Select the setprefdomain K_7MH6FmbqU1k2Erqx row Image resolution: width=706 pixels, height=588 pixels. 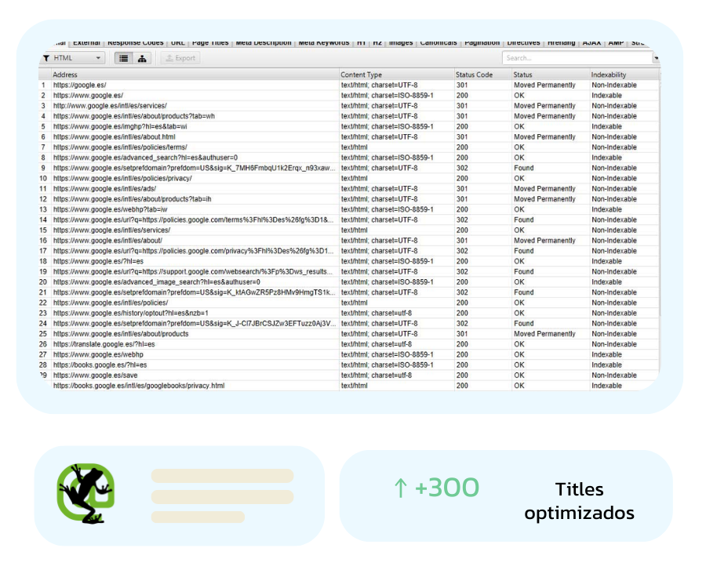[194, 168]
